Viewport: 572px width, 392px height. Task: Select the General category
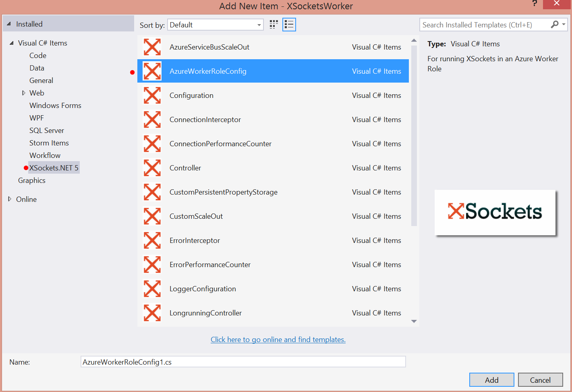41,81
